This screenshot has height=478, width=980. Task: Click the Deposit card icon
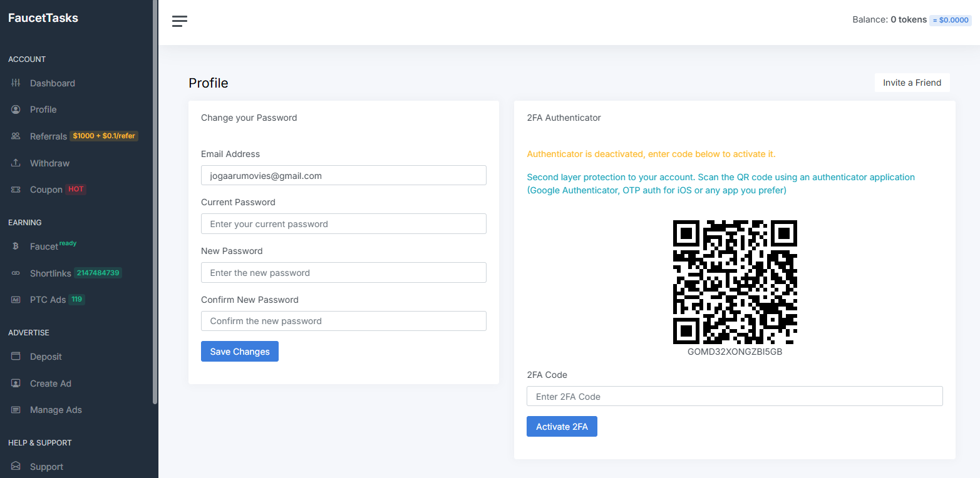click(x=16, y=357)
